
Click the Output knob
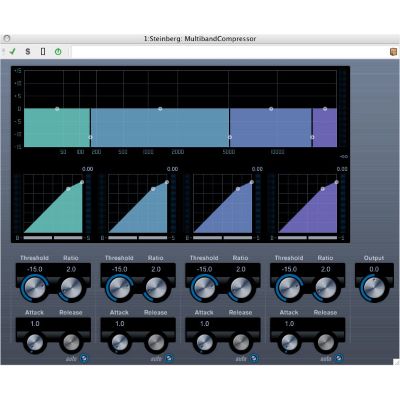(374, 288)
